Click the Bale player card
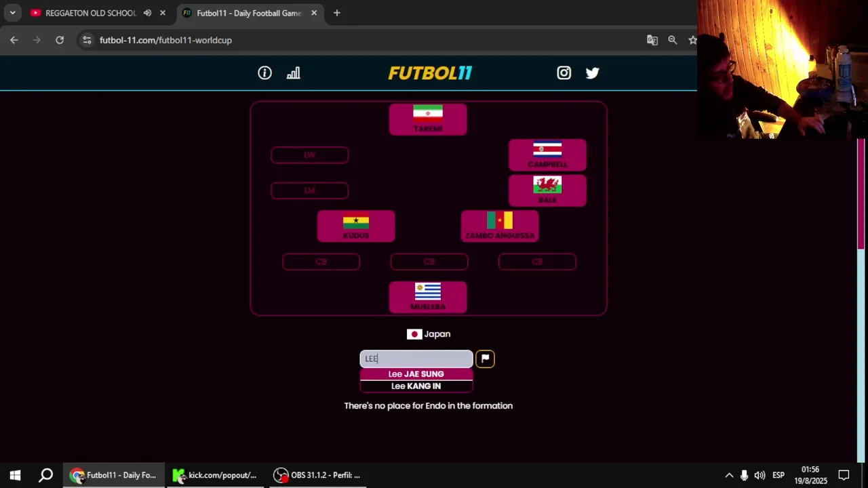The image size is (868, 488). pyautogui.click(x=547, y=190)
